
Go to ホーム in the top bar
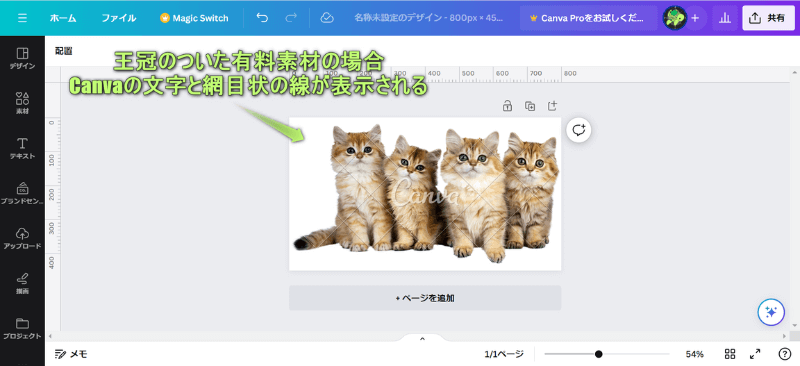[x=63, y=18]
